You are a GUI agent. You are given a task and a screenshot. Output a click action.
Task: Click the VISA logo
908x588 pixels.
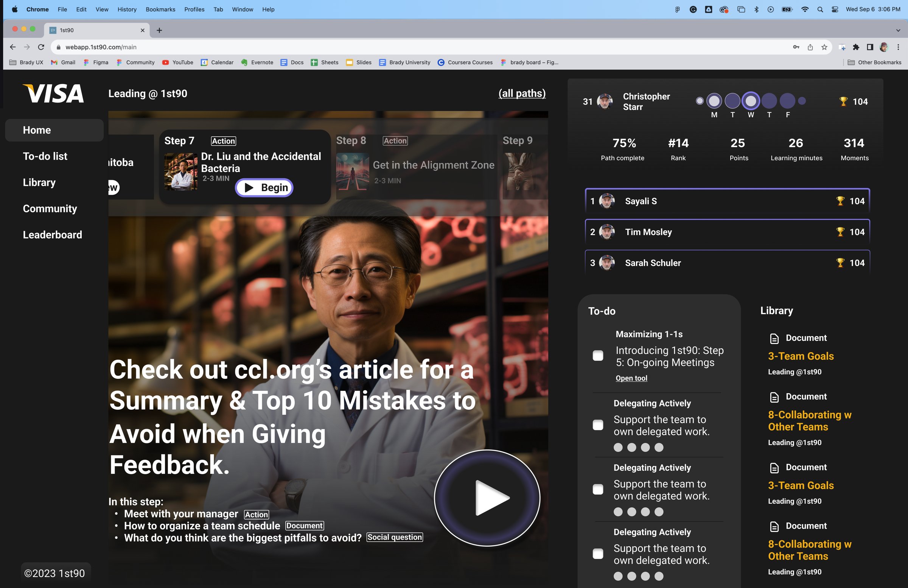[x=53, y=93]
